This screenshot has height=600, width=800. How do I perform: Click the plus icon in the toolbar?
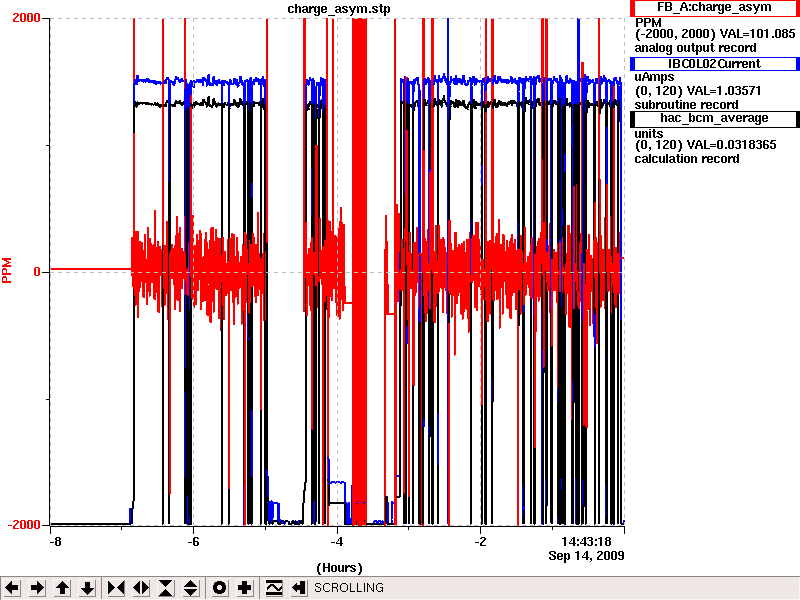click(244, 588)
